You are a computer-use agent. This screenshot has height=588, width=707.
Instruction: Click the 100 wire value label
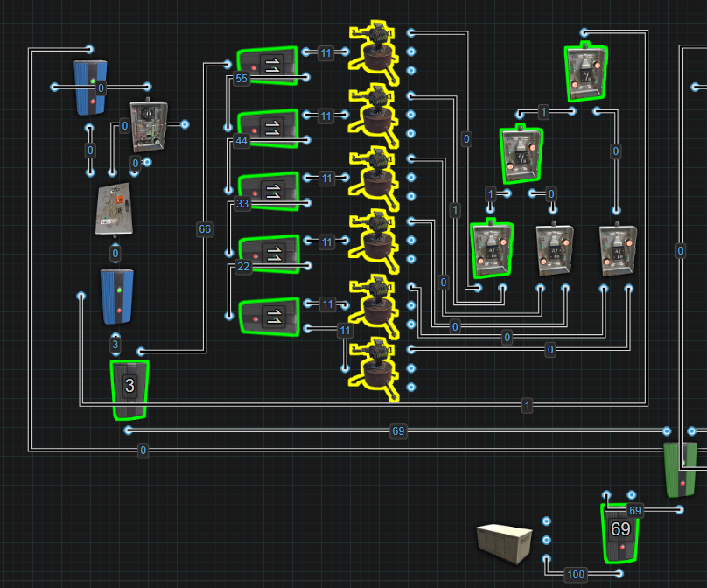coord(576,575)
